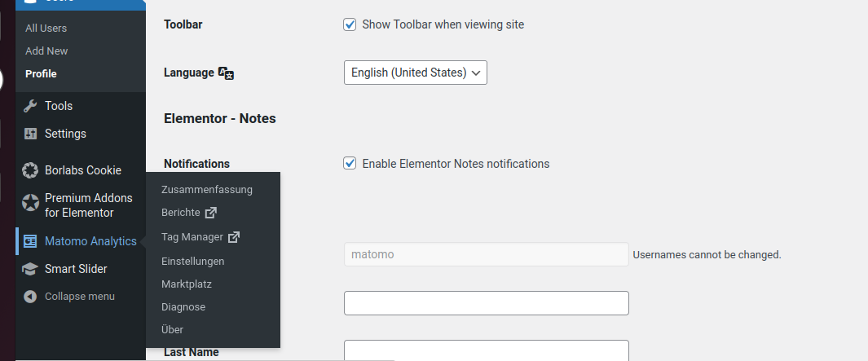Click the Last Name input field
Viewport: 868px width, 361px height.
[x=486, y=350]
